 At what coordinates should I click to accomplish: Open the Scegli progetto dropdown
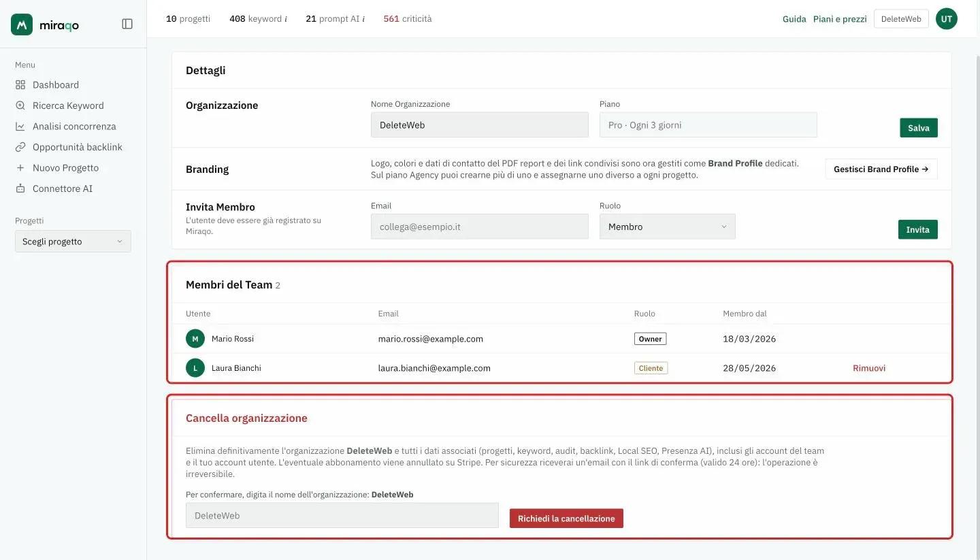pos(73,242)
